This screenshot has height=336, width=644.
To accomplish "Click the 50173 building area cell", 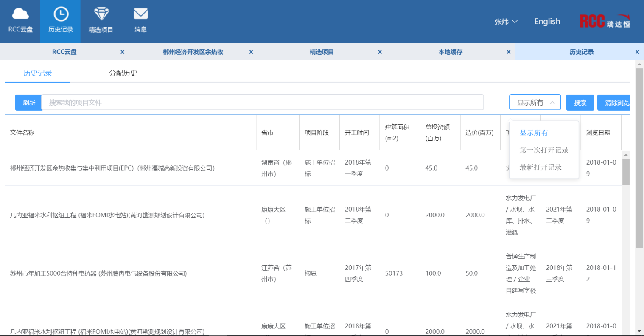I will tap(394, 273).
